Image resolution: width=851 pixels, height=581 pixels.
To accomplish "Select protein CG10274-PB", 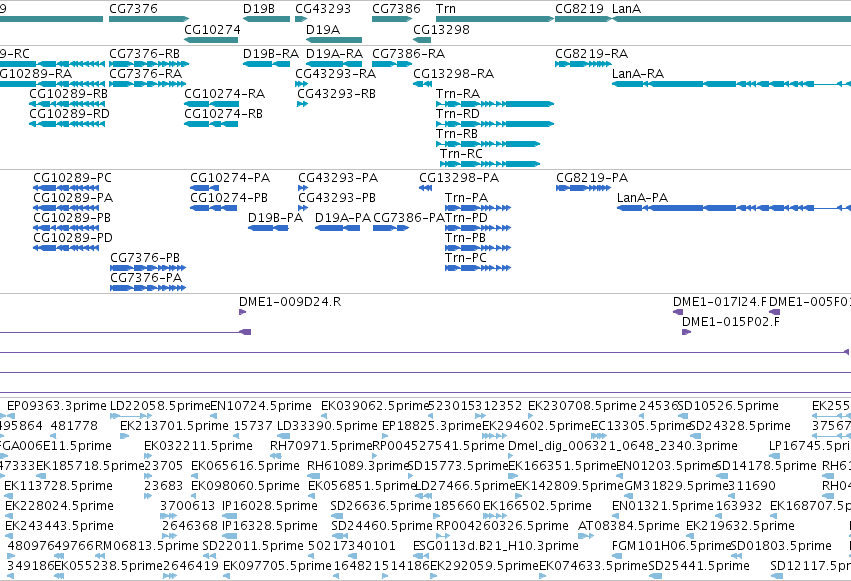I will click(x=229, y=198).
